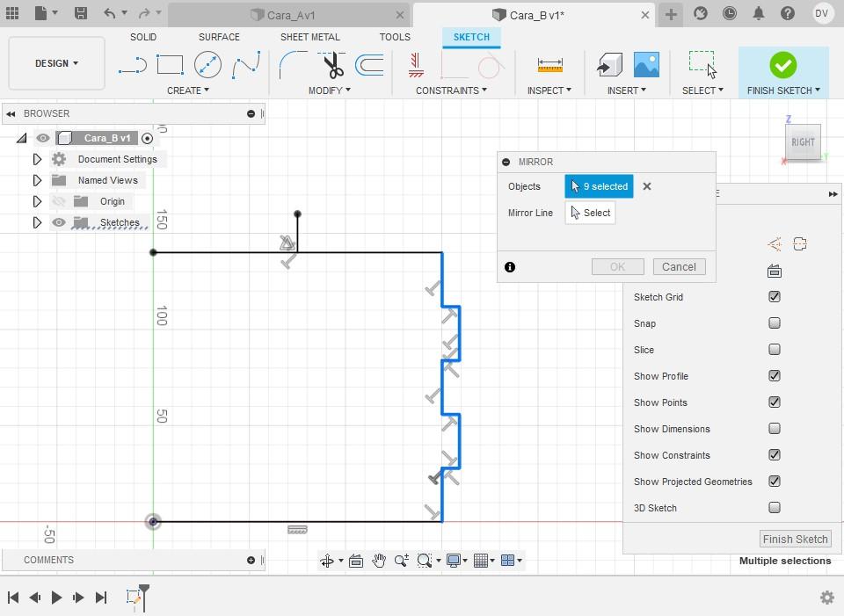Toggle the Show Constraints checkbox

point(775,454)
